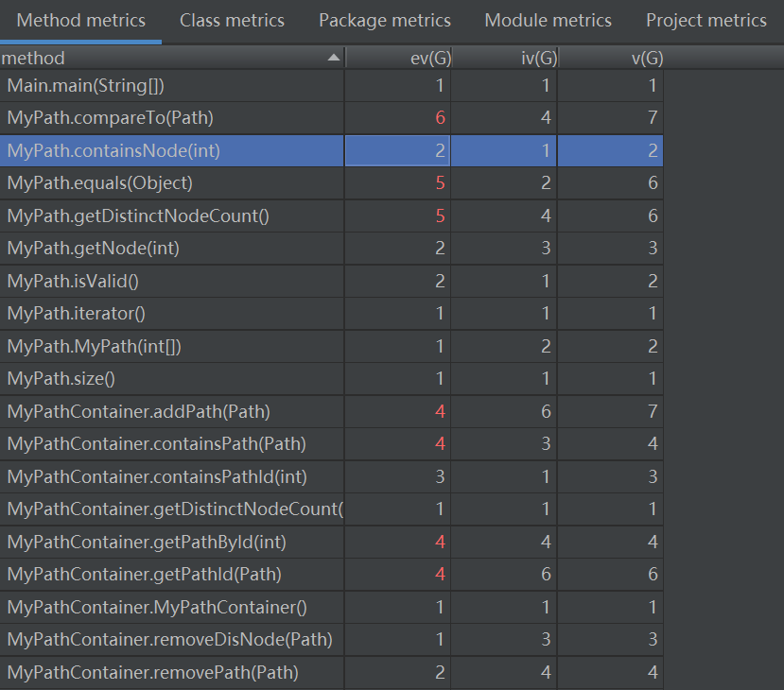Viewport: 784px width, 690px height.
Task: Select the MyPath.MyPath(int[]) row
Action: pyautogui.click(x=332, y=346)
